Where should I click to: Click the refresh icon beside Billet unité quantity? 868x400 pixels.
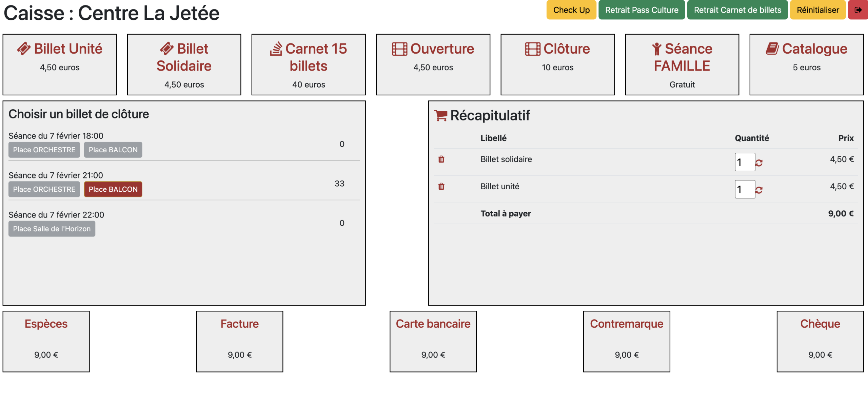point(759,190)
